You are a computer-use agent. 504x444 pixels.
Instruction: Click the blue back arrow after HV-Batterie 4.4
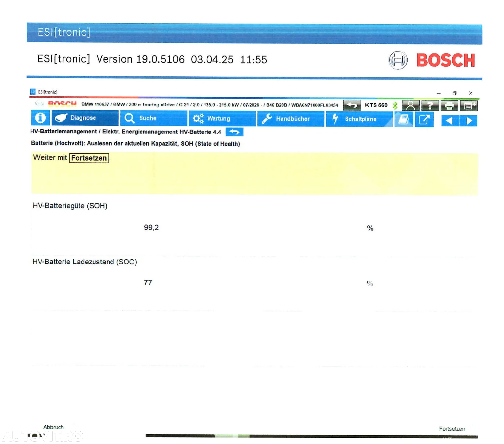click(234, 132)
